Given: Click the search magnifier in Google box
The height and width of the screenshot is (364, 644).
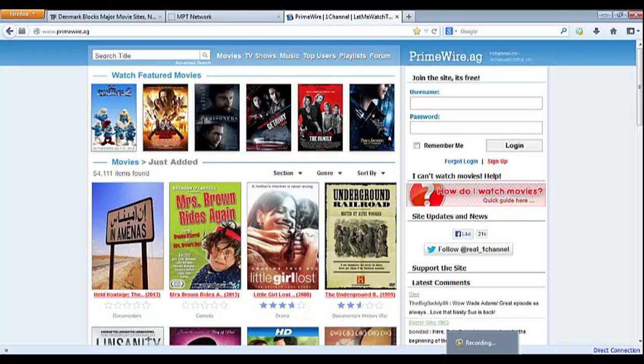Looking at the screenshot, I should point(564,31).
